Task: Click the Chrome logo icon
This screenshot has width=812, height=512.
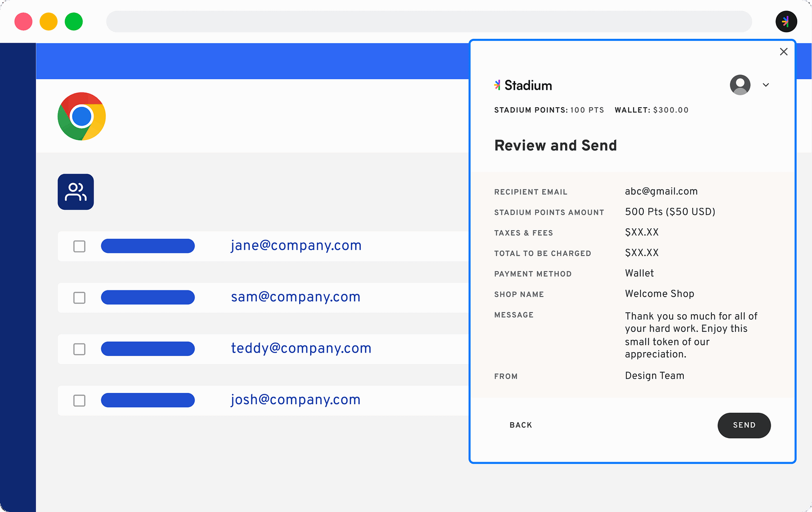Action: click(x=82, y=116)
